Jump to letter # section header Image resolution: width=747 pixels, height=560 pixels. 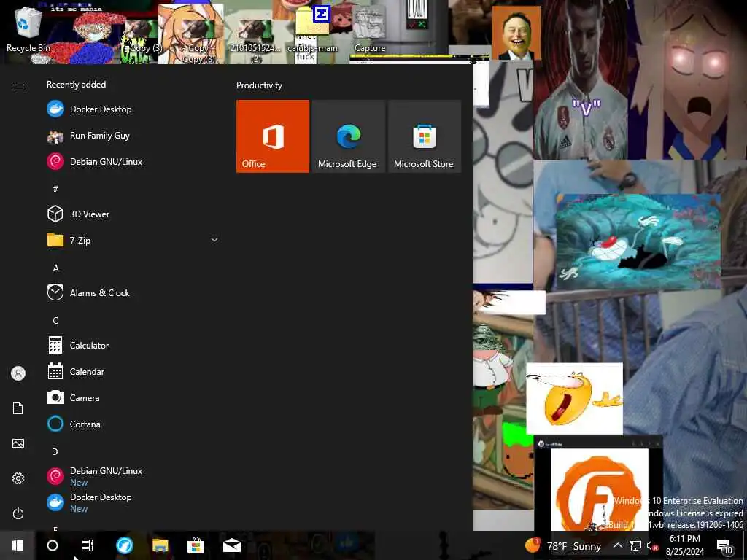[55, 189]
